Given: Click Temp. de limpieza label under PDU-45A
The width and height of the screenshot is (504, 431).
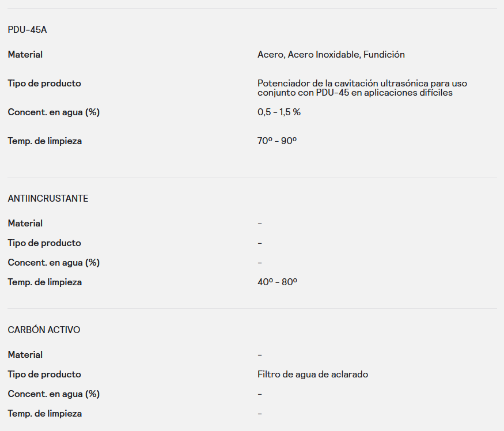Looking at the screenshot, I should 45,141.
